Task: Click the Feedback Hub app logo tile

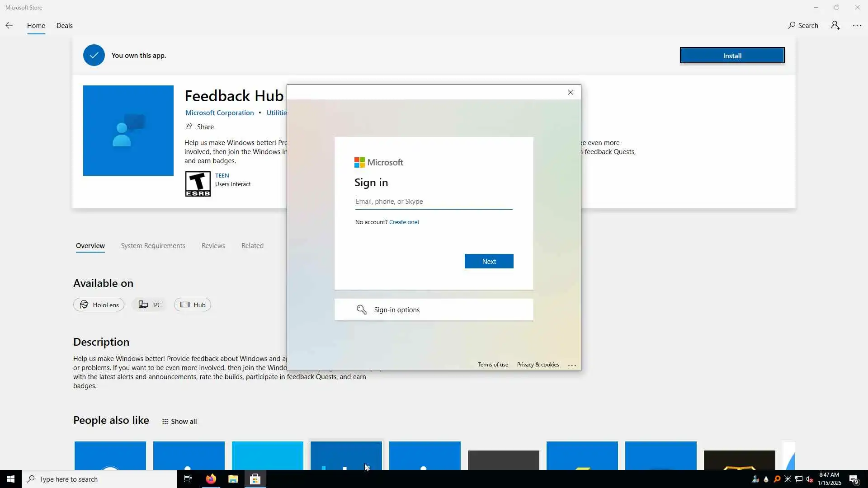Action: point(128,131)
